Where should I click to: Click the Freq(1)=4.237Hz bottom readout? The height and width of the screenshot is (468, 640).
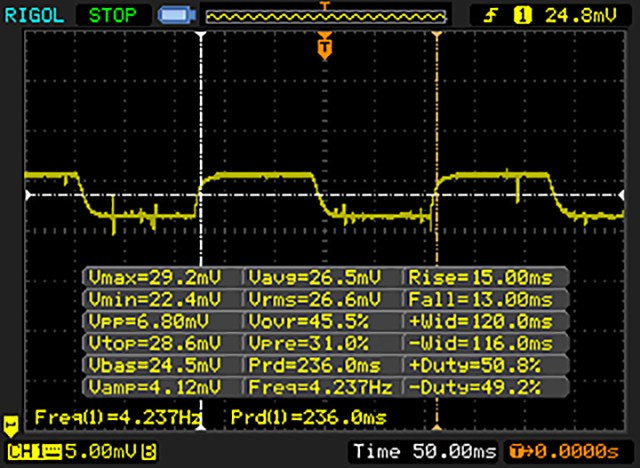118,417
